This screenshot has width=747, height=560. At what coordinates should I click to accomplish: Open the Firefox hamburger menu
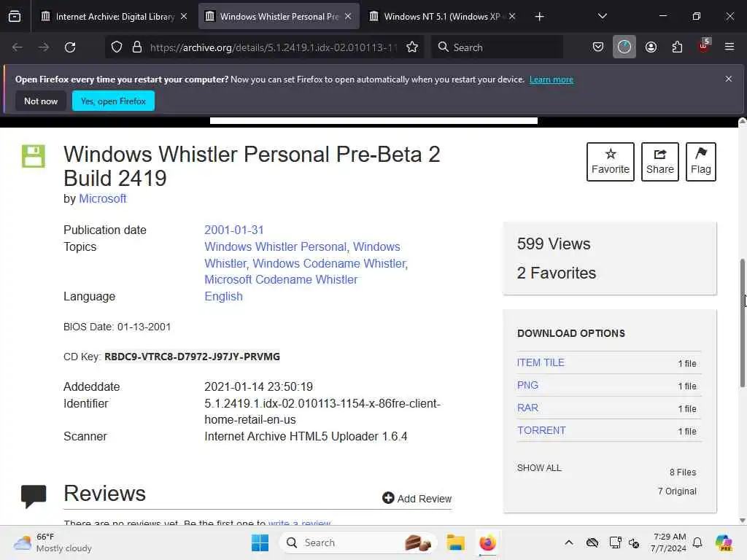point(729,47)
